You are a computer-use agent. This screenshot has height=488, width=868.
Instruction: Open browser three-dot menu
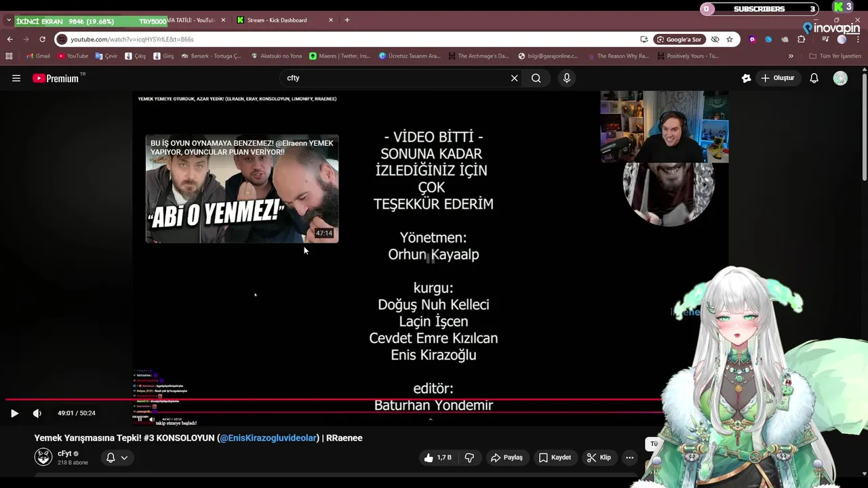point(858,39)
